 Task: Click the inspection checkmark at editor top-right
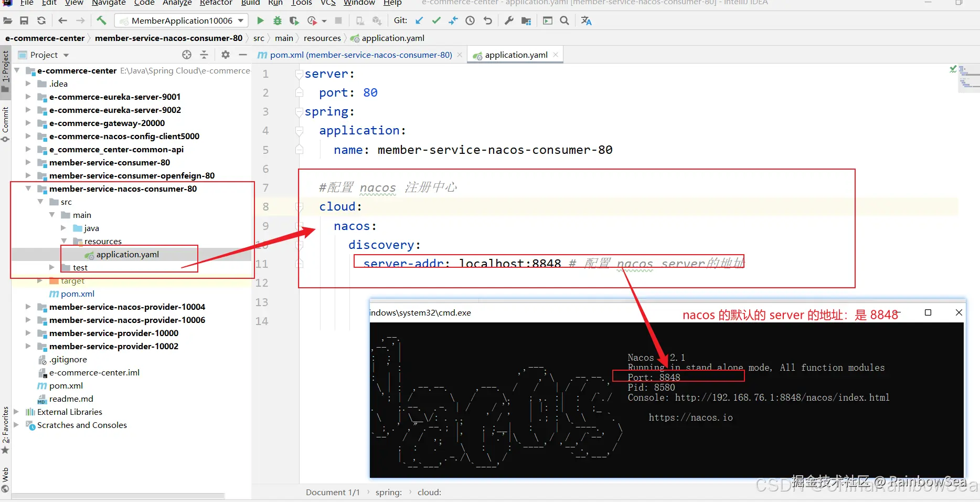tap(953, 69)
